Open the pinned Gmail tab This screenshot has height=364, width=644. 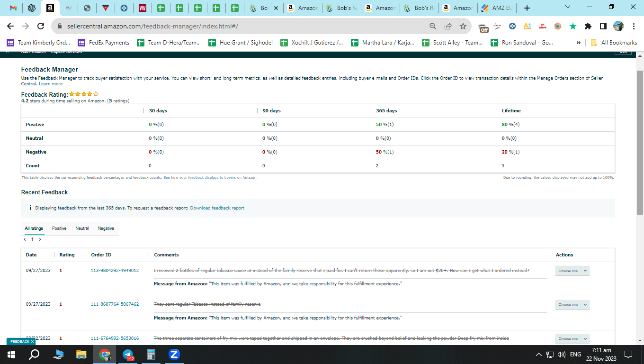[13, 8]
